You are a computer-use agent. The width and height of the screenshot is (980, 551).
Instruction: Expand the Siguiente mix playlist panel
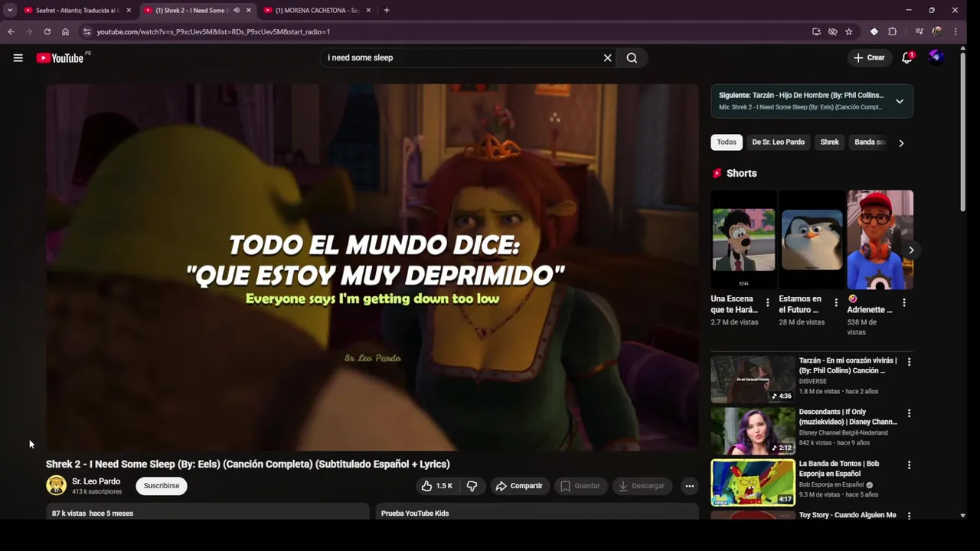click(900, 101)
